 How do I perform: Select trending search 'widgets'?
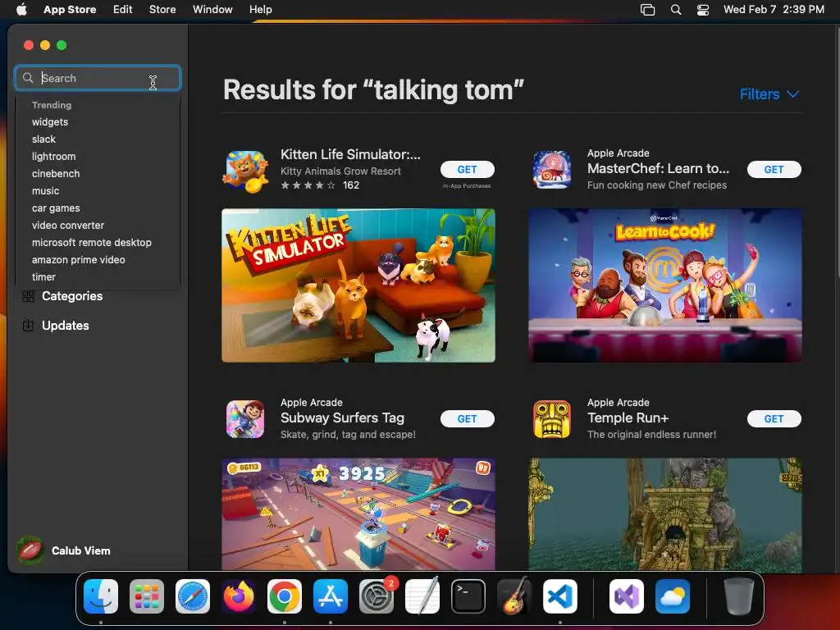click(x=50, y=122)
